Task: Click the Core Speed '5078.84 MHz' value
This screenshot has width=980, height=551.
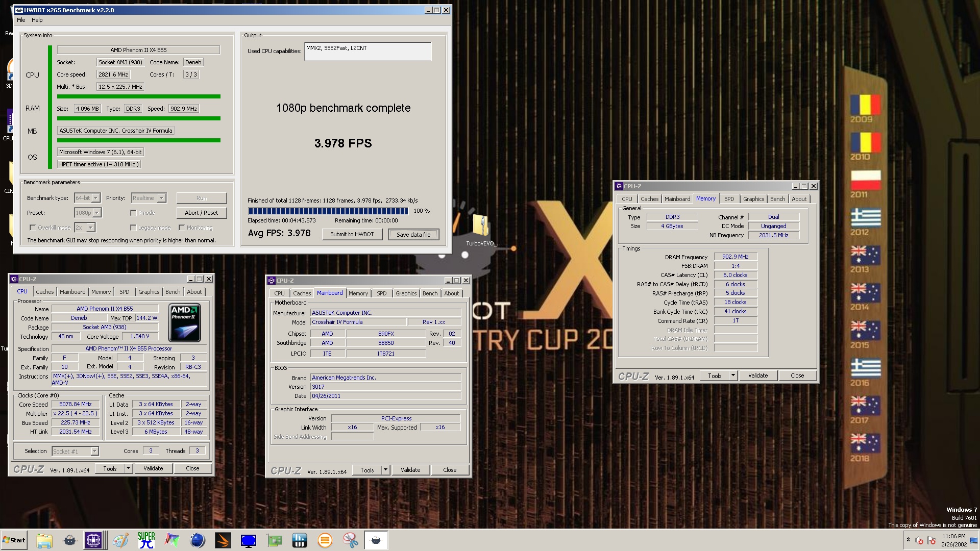Action: (76, 404)
